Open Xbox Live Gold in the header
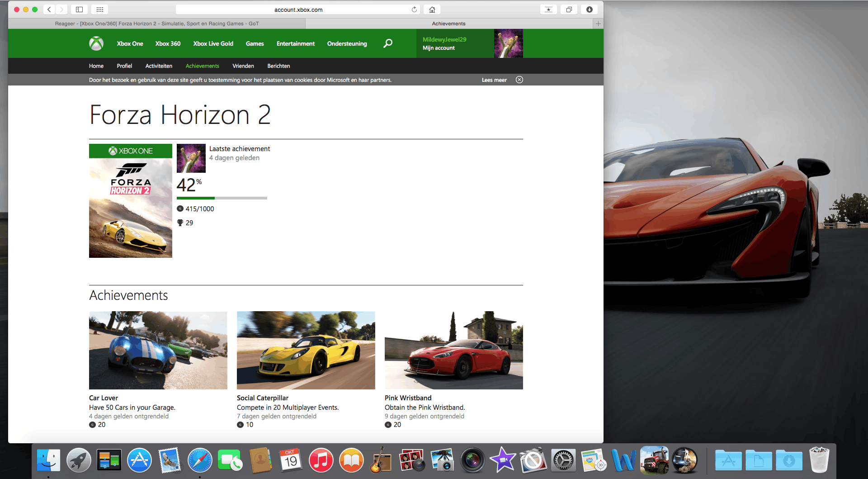 pyautogui.click(x=213, y=43)
